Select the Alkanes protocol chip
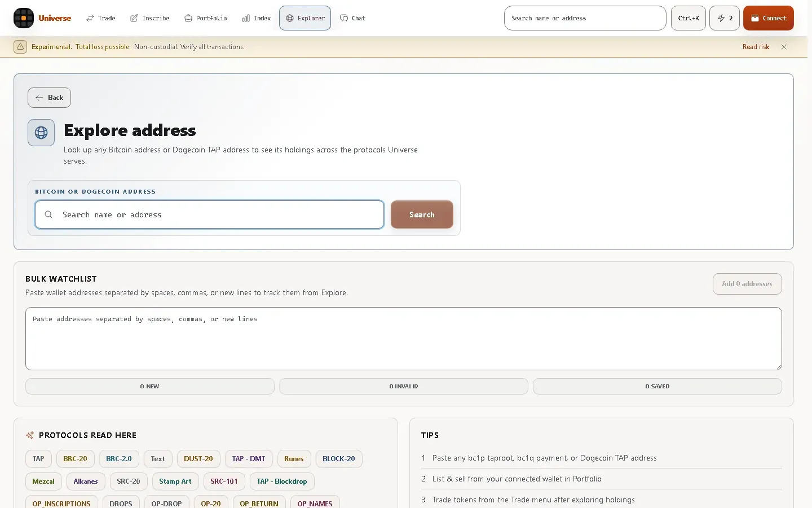 [x=86, y=481]
